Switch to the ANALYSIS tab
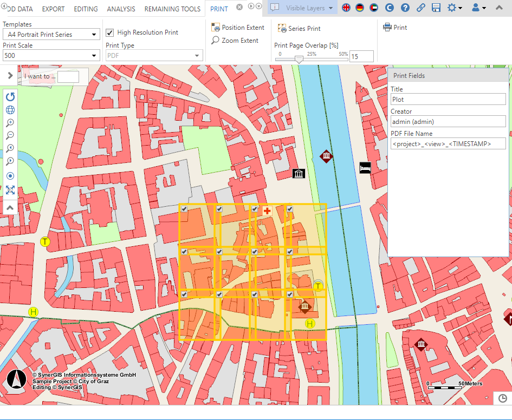Screen dimensions: 512x420 click(x=121, y=9)
